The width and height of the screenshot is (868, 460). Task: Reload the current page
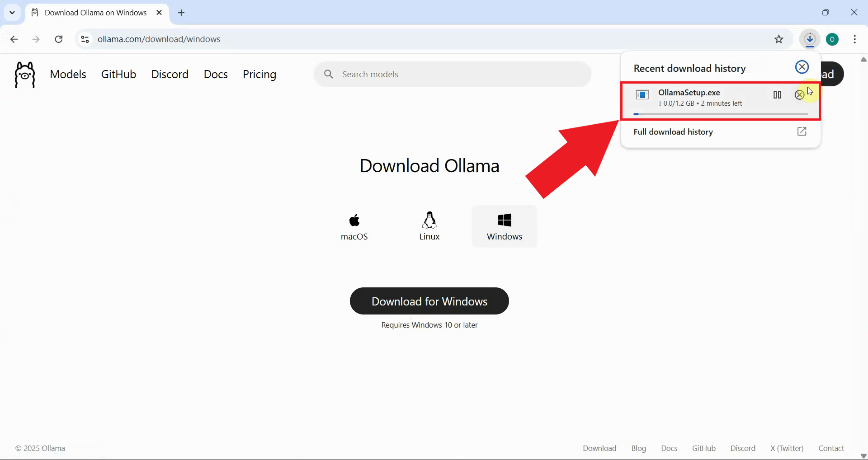(x=59, y=39)
